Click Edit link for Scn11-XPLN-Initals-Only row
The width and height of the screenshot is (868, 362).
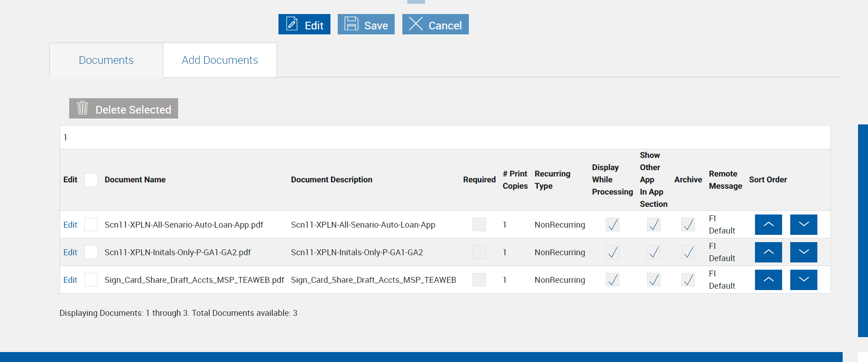coord(70,252)
